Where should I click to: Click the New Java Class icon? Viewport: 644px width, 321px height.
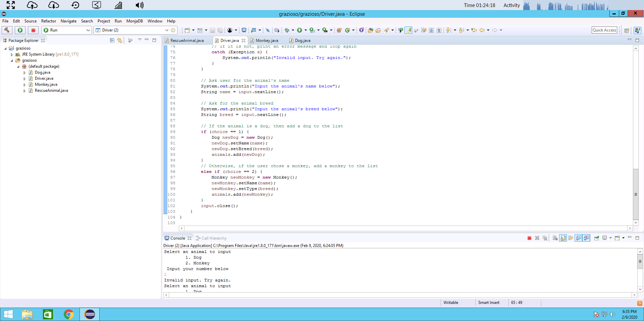pos(347,30)
